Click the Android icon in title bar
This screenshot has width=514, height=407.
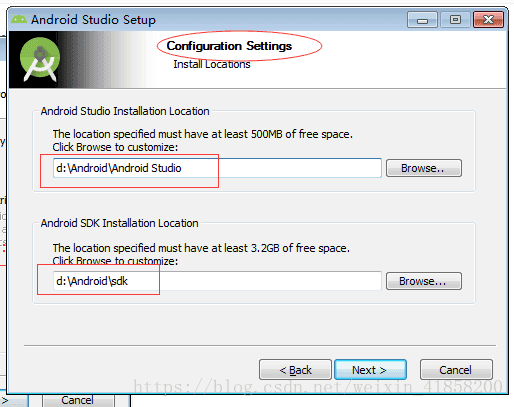pos(19,19)
